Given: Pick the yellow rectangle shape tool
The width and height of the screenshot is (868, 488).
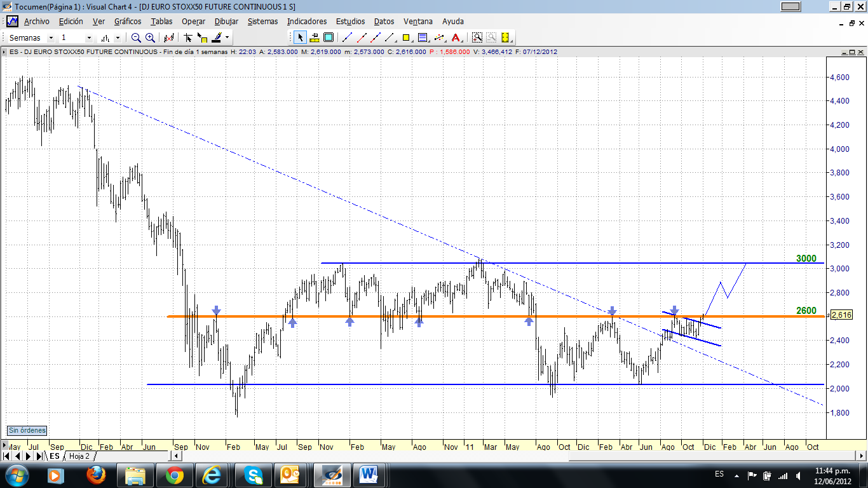Looking at the screenshot, I should pos(407,37).
